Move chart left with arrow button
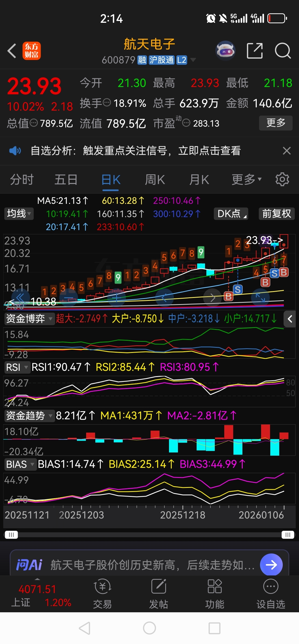The image size is (299, 644). (164, 298)
